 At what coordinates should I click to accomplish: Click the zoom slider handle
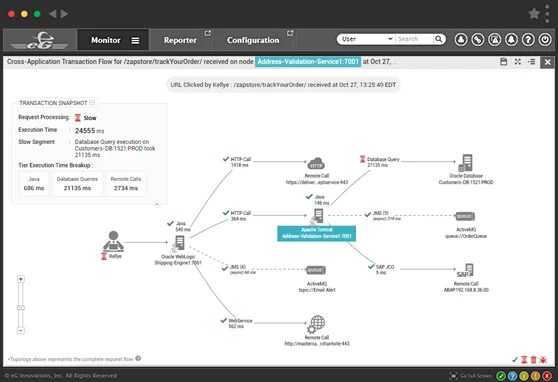(21, 307)
